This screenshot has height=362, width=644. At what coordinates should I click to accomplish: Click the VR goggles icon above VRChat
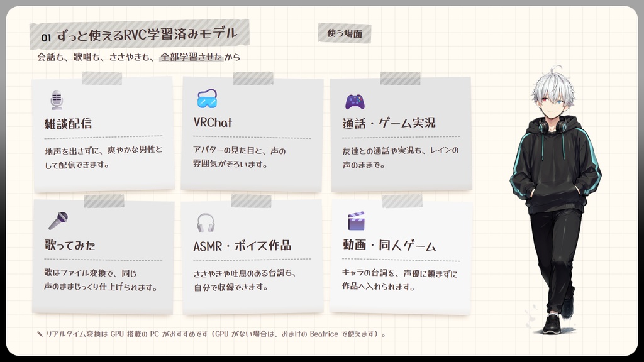click(x=207, y=99)
